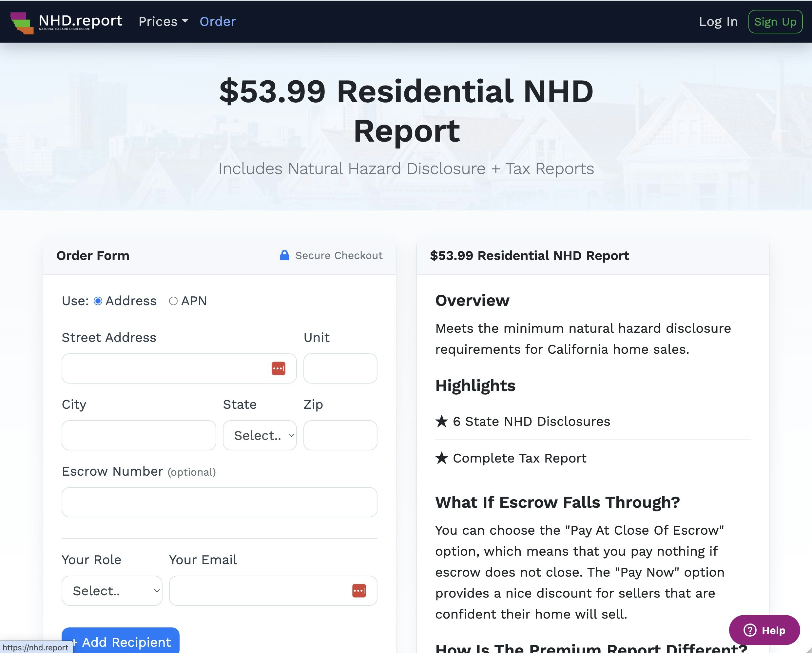Focus the Zip input field
This screenshot has height=653, width=812.
[x=340, y=435]
